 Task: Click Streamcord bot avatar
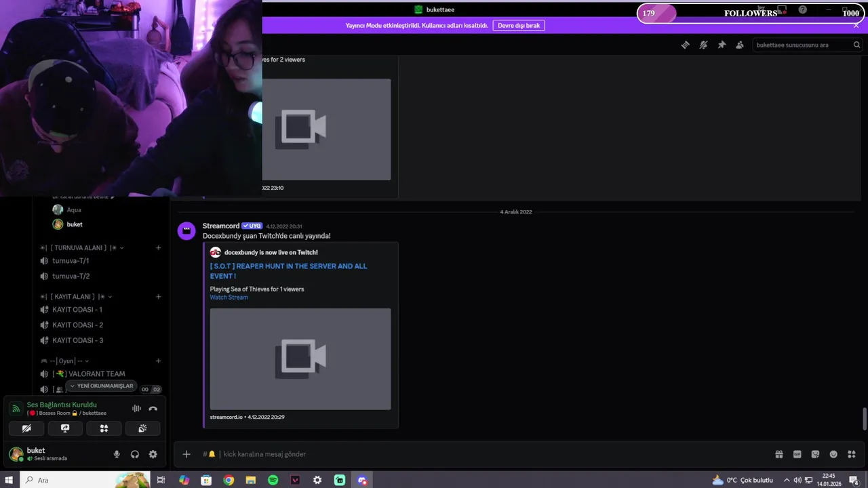[x=186, y=231]
